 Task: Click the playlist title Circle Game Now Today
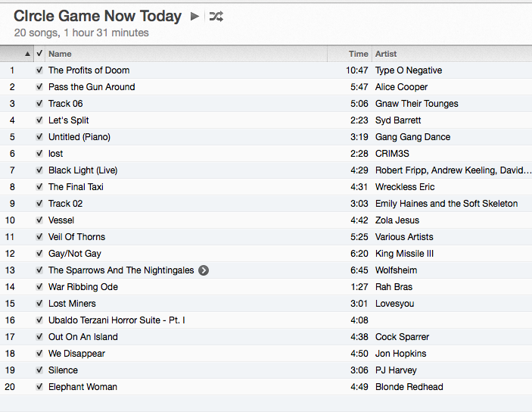pyautogui.click(x=98, y=16)
